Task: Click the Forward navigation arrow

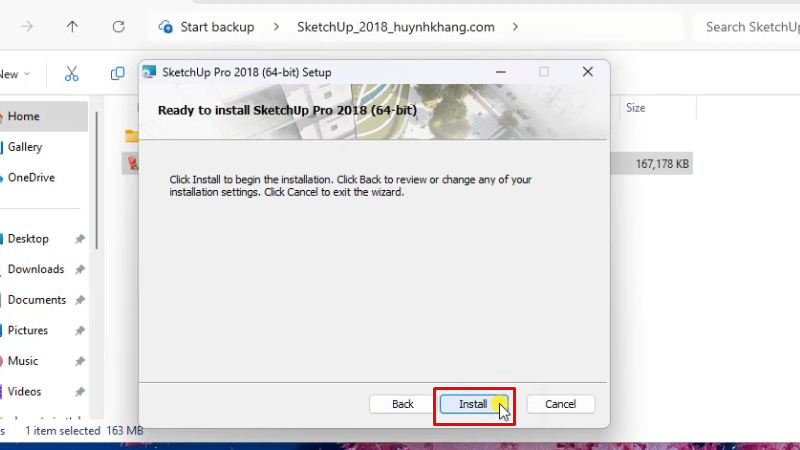Action: pyautogui.click(x=27, y=27)
